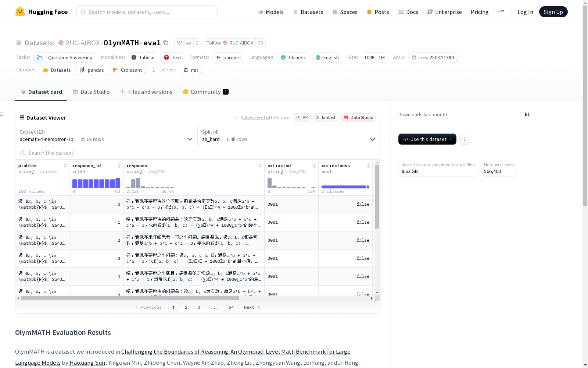Select the Croissant library tag
Viewport: 588px width, 368px height.
[x=128, y=70]
